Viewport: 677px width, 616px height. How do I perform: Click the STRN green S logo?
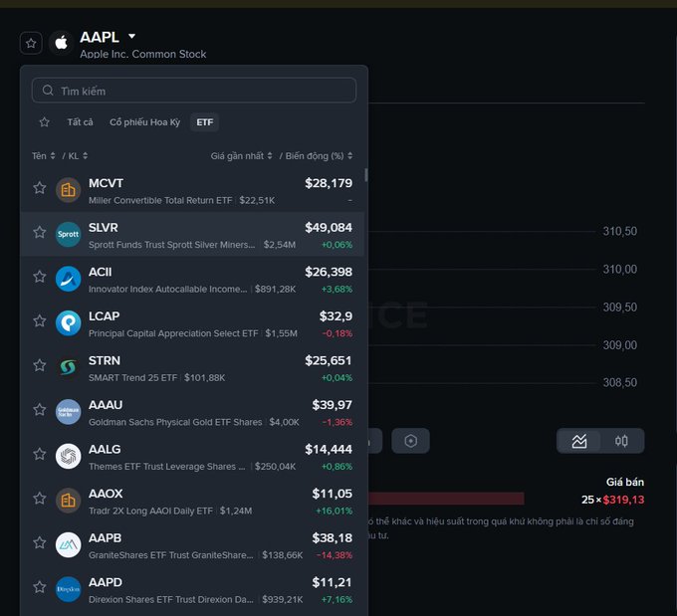[x=69, y=367]
